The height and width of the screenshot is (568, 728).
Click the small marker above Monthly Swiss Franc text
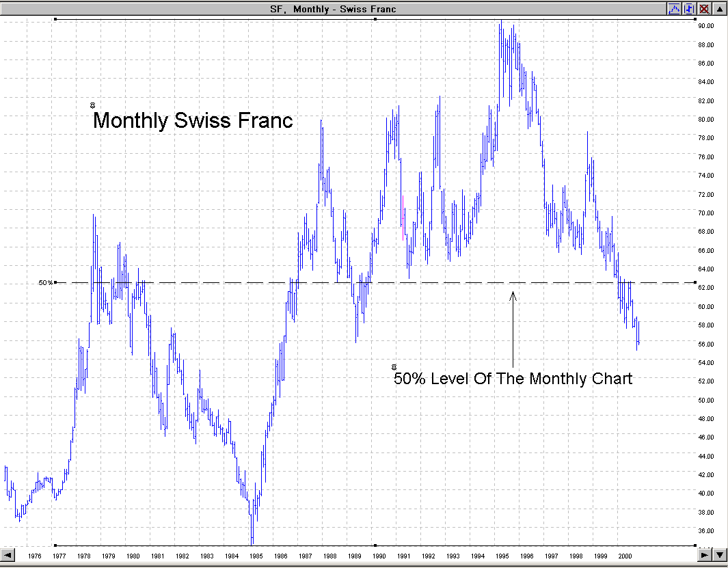(x=92, y=105)
